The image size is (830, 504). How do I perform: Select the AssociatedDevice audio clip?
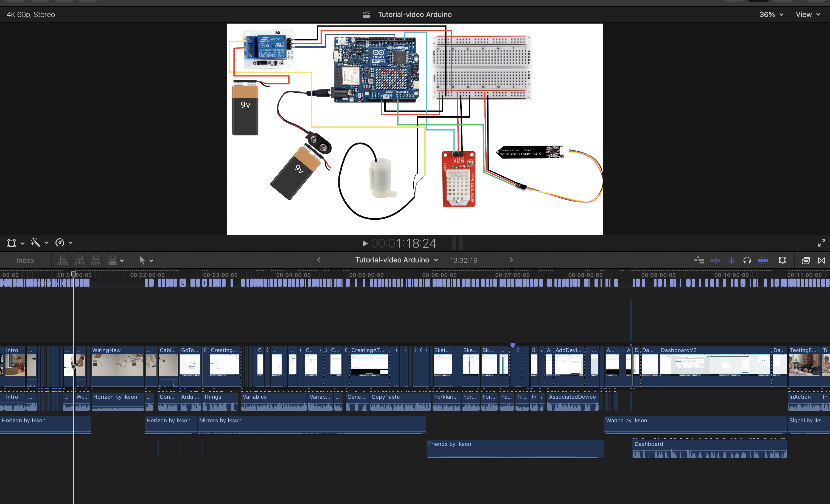tap(573, 401)
